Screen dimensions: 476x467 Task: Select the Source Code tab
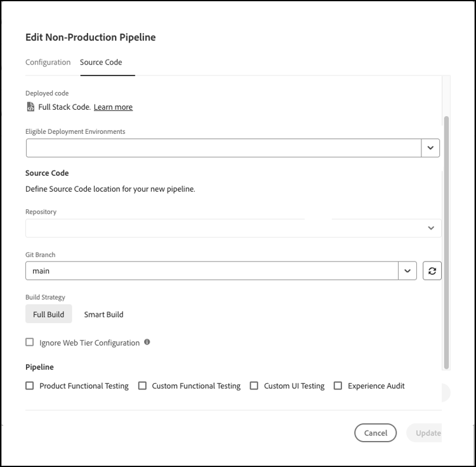point(101,62)
